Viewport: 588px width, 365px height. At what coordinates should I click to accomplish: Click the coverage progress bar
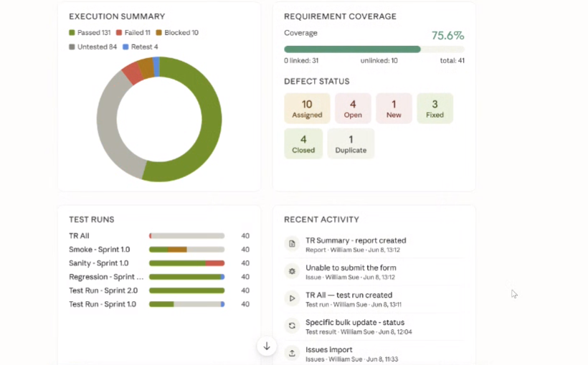(374, 49)
